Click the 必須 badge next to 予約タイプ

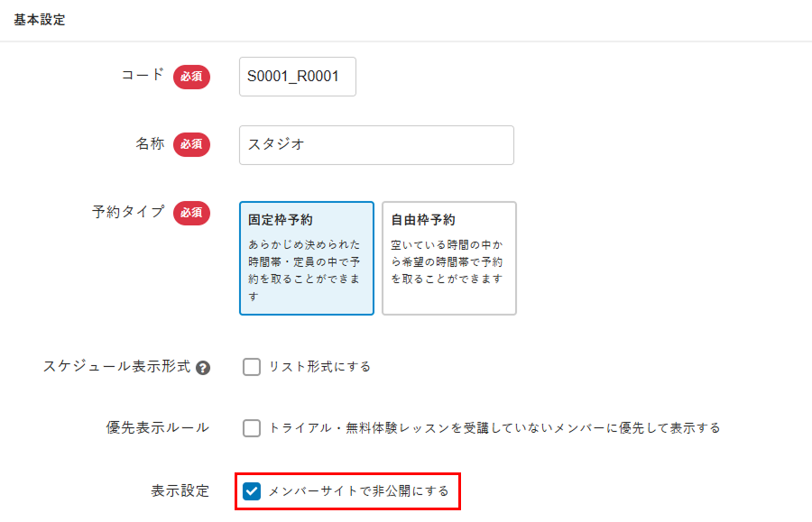pos(191,213)
